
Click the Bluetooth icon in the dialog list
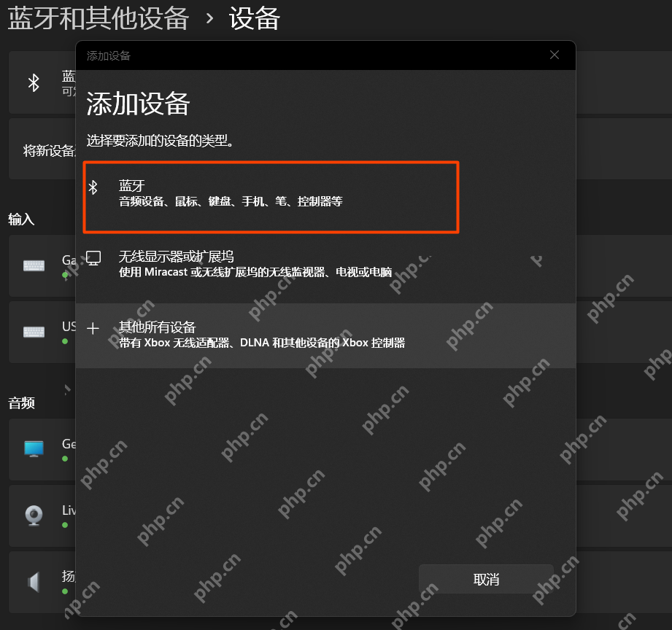[93, 187]
